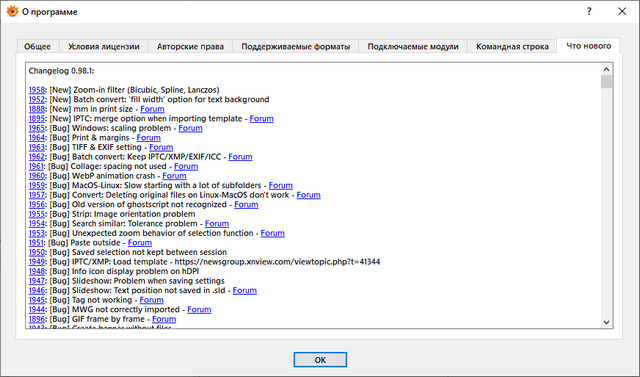640x377 pixels.
Task: Open issue link 1954 Search similar tolerance
Action: 37,224
